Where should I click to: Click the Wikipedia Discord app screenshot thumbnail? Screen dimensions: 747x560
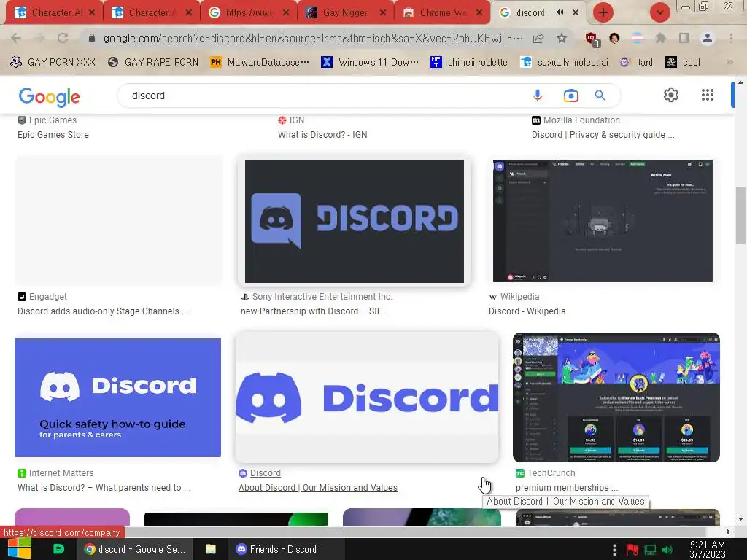[603, 220]
